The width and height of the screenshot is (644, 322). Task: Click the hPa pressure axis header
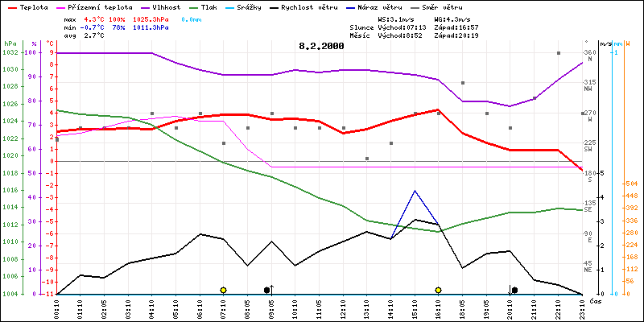click(x=10, y=43)
